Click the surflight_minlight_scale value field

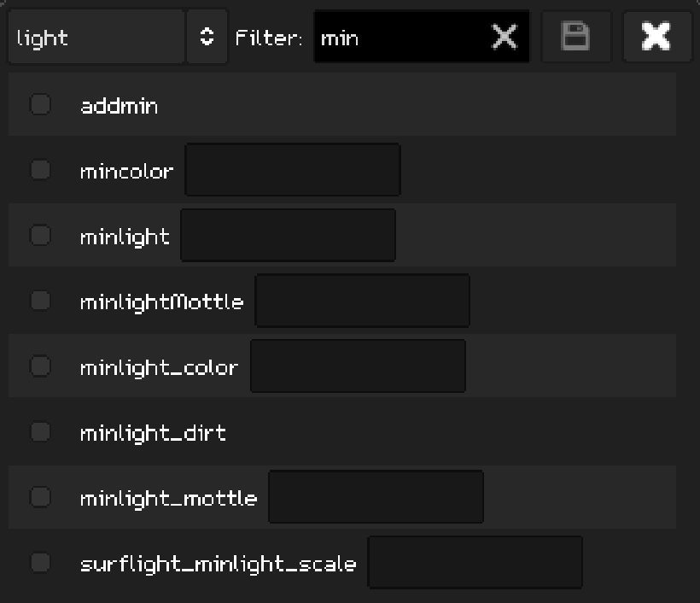point(475,562)
